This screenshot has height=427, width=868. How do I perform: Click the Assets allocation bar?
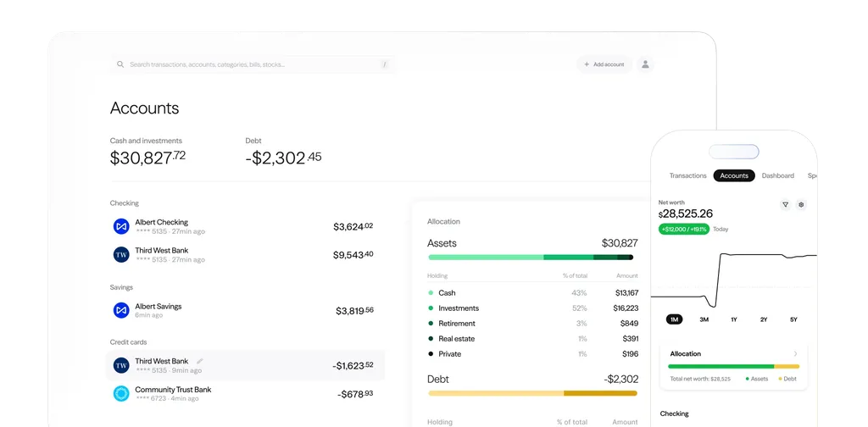coord(531,258)
